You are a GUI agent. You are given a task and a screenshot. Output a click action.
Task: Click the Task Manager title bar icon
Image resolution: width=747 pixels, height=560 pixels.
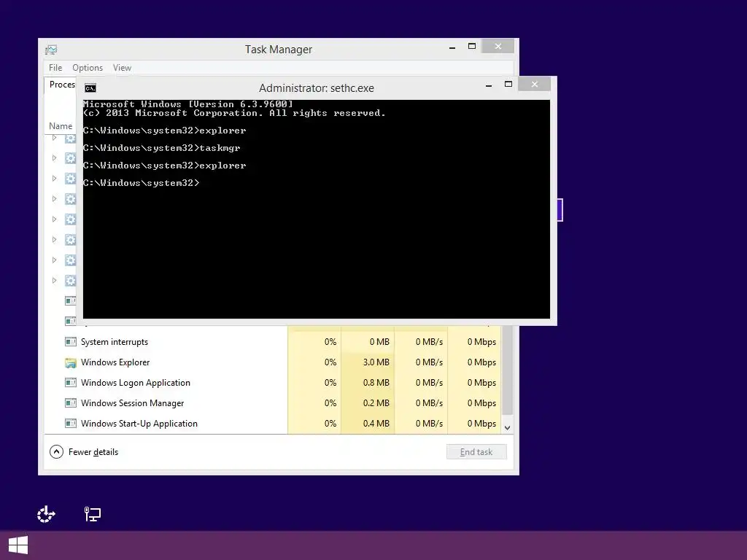click(51, 50)
